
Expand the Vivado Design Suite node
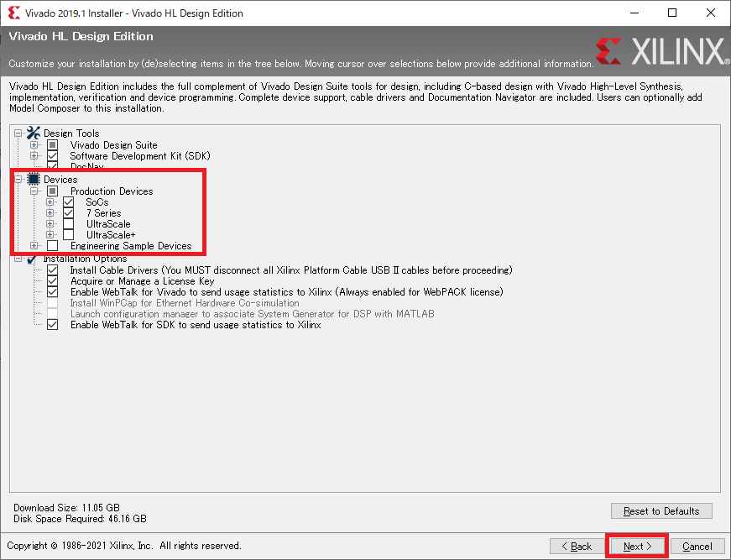point(34,145)
